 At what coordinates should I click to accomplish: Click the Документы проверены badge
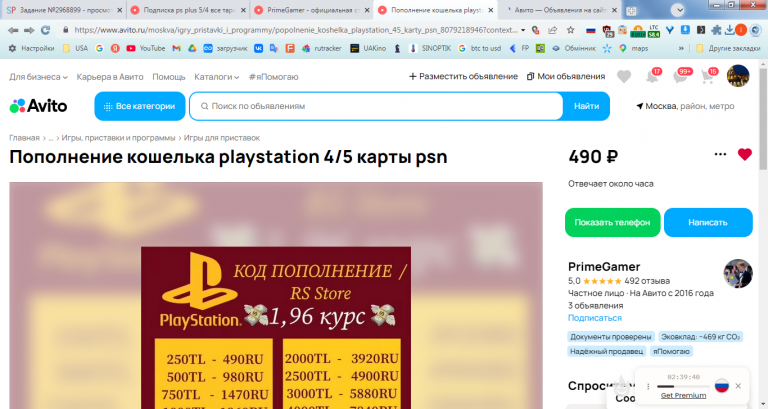pyautogui.click(x=611, y=337)
